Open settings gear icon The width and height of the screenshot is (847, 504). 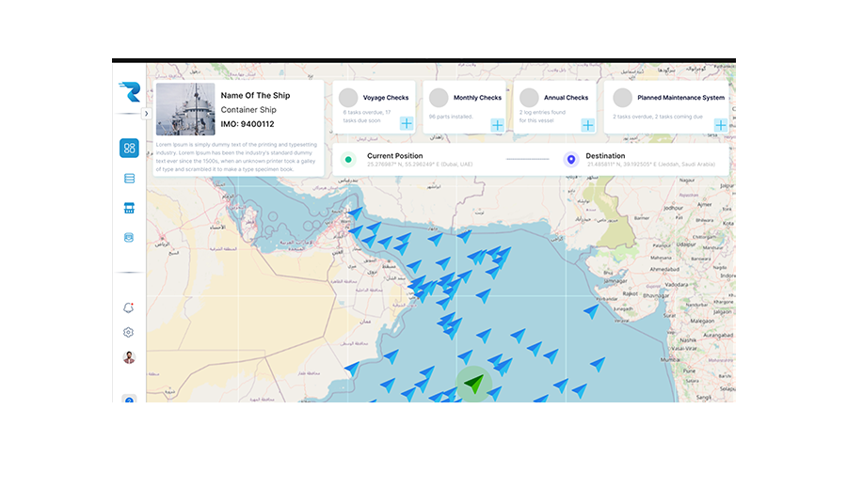click(129, 332)
